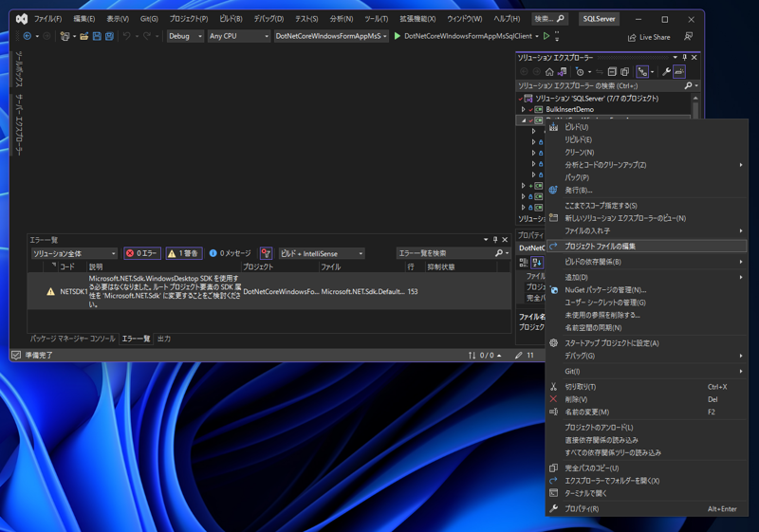Click the Undo arrow icon
The width and height of the screenshot is (759, 532).
[x=127, y=36]
